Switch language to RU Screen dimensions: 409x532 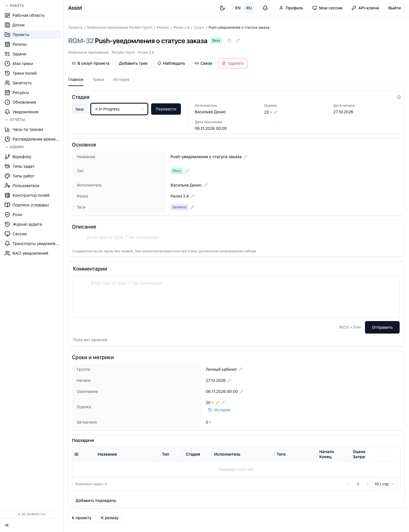(x=249, y=8)
